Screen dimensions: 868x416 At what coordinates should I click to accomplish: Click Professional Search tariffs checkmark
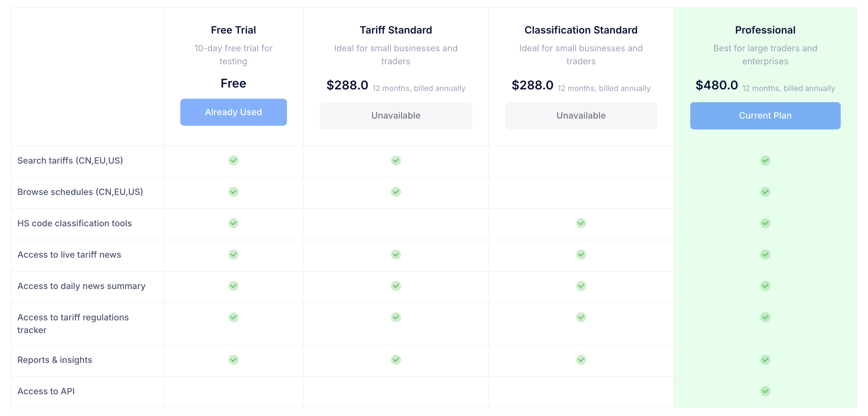click(x=765, y=161)
